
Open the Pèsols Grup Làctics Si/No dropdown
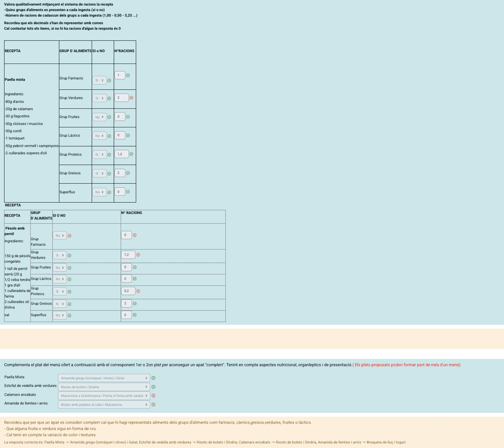coord(60,279)
